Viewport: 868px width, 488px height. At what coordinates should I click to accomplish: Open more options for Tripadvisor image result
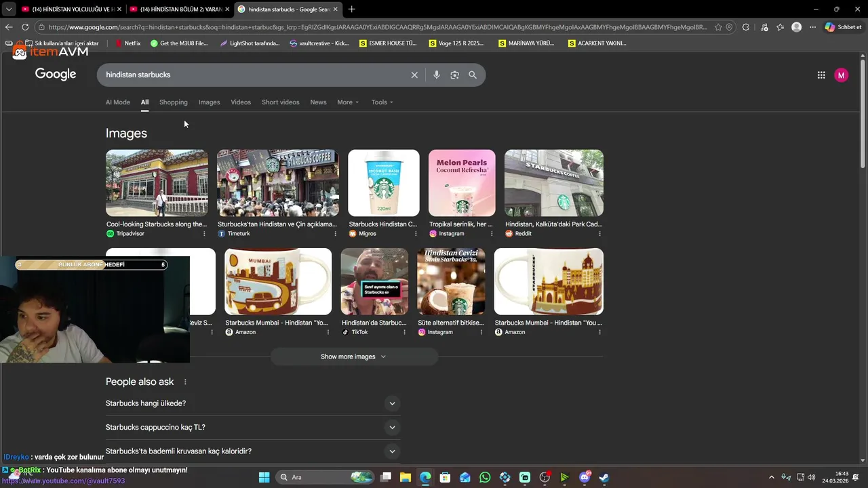pos(204,234)
